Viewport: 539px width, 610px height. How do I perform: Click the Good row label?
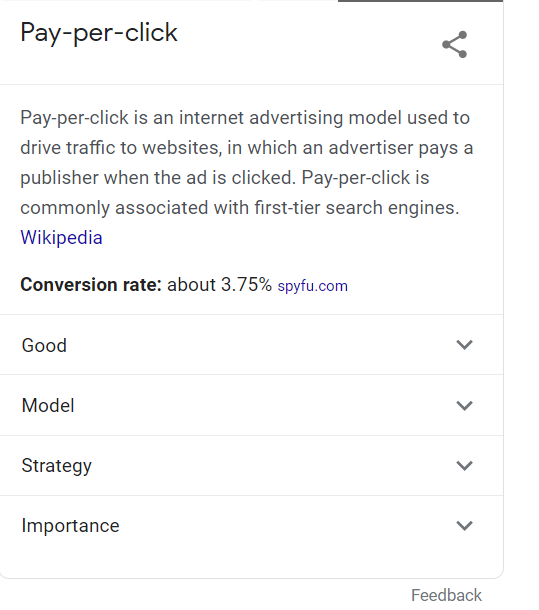point(44,345)
